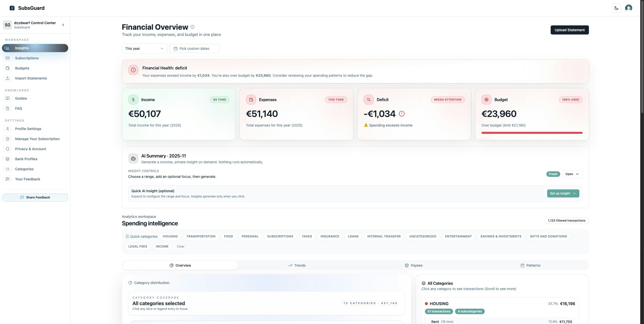The height and width of the screenshot is (324, 644).
Task: Expand the Open dropdown in AI Summary
Action: 572,174
